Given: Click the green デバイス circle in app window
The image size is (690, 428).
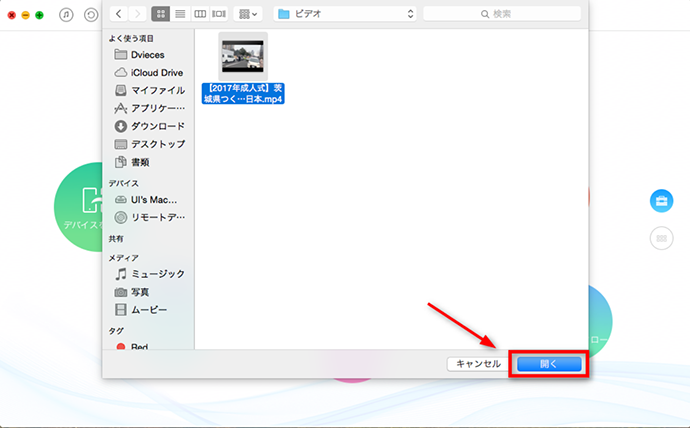Looking at the screenshot, I should pos(78,207).
